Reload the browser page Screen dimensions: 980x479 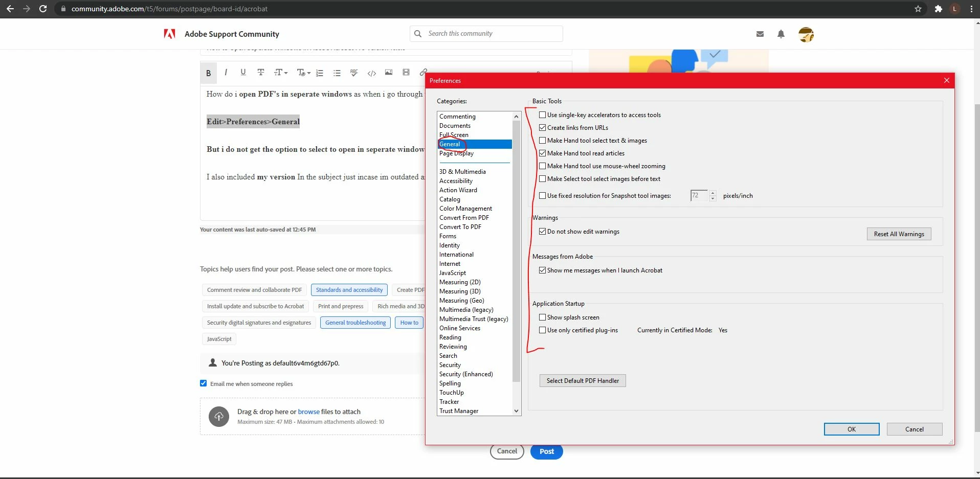[x=43, y=9]
